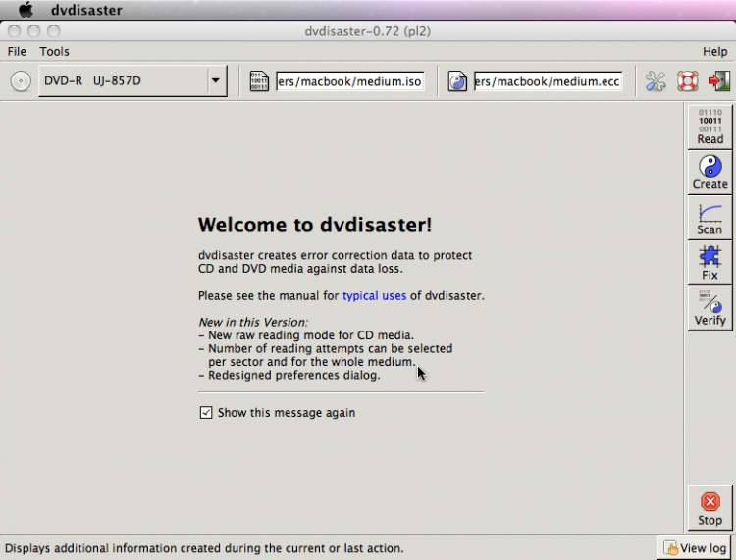
Task: Open the Apple menu
Action: coord(26,10)
